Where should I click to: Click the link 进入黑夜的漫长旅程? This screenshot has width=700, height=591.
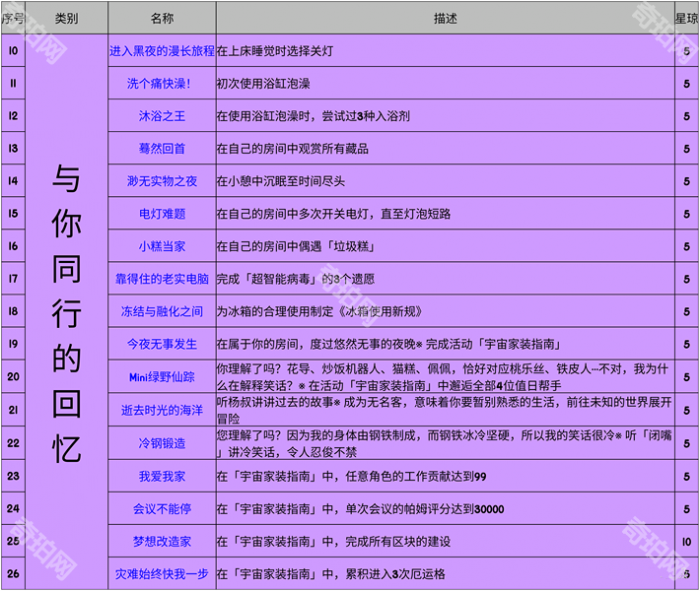161,49
